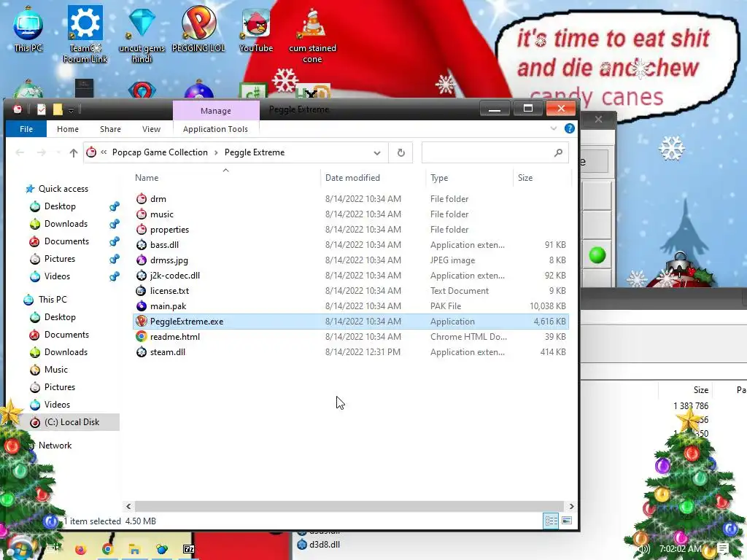This screenshot has width=747, height=560.
Task: Launch the PEGGING LOL Peggle shortcut
Action: click(x=198, y=28)
